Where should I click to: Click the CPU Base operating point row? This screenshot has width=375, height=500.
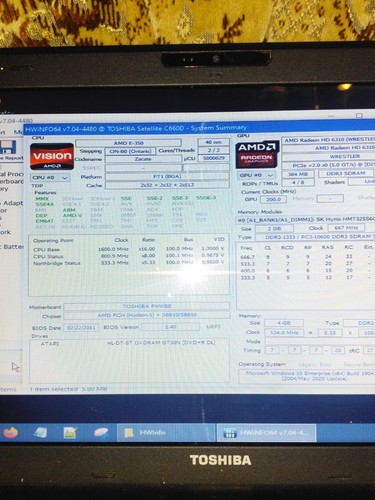pyautogui.click(x=129, y=249)
